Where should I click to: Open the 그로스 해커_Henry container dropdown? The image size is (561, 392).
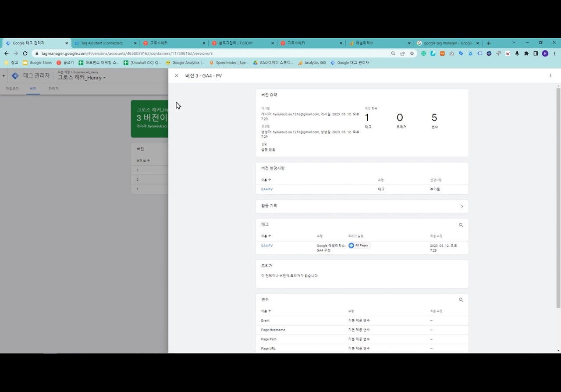[82, 78]
